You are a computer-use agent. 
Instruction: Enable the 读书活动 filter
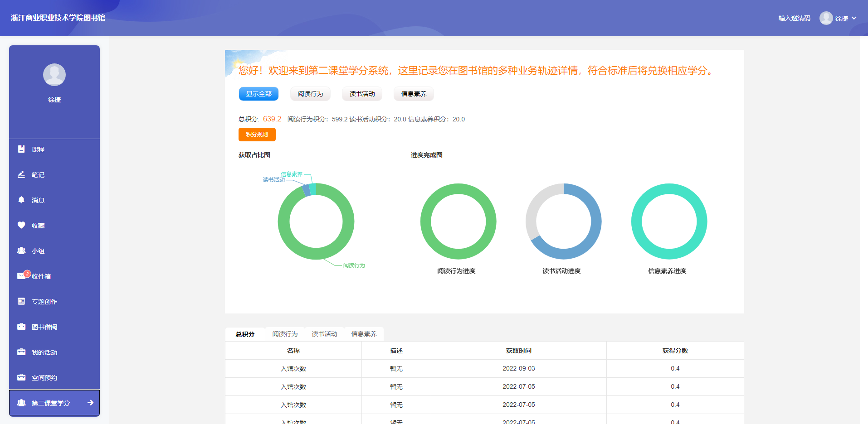[362, 94]
